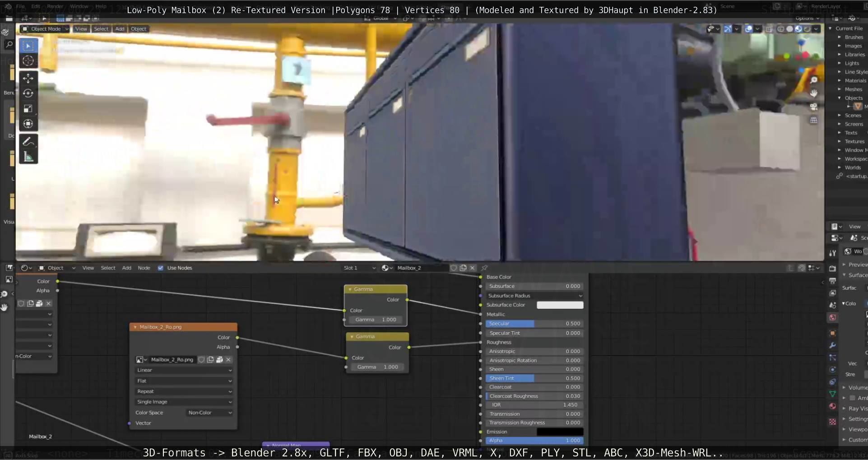Open the Tool properties tab
This screenshot has width=868, height=460.
pyautogui.click(x=833, y=253)
